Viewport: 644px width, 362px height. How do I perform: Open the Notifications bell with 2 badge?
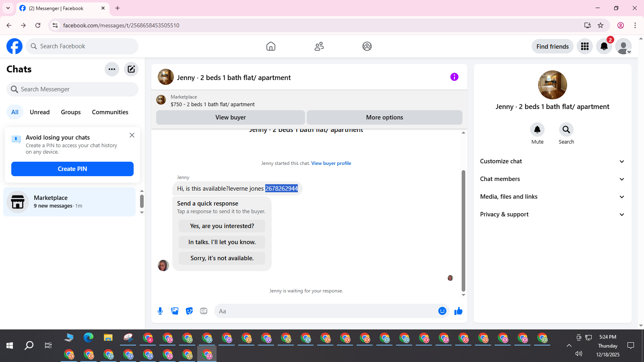(x=604, y=46)
